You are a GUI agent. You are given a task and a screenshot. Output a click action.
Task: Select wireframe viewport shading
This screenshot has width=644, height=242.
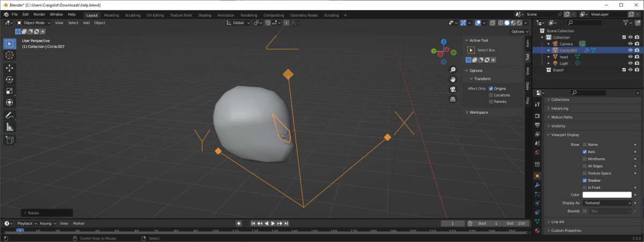[501, 23]
